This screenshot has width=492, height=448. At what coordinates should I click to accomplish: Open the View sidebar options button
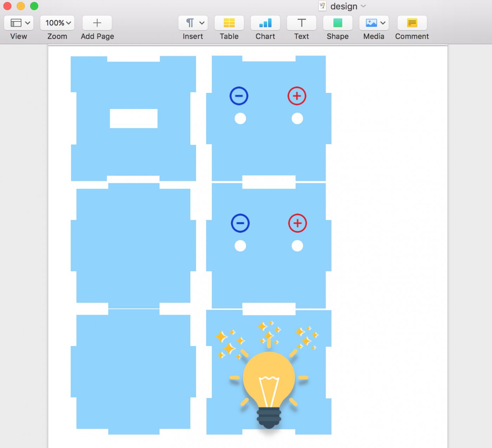[x=19, y=23]
